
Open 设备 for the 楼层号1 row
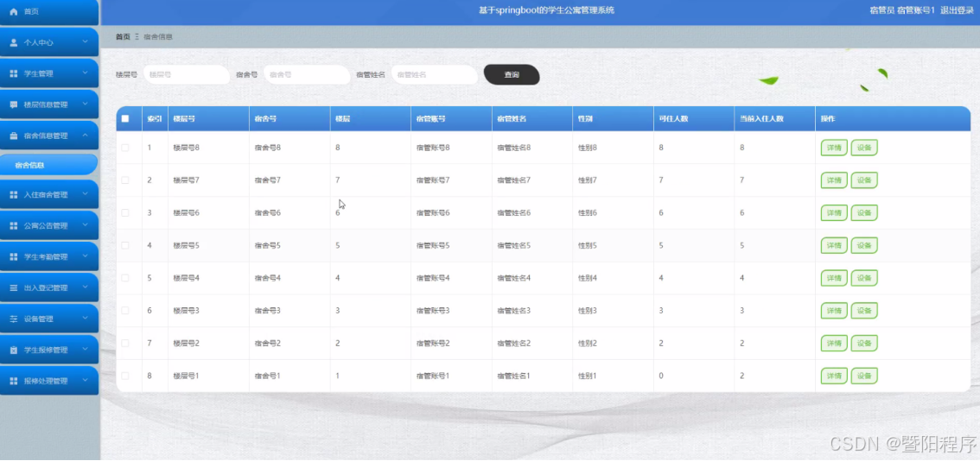tap(863, 376)
